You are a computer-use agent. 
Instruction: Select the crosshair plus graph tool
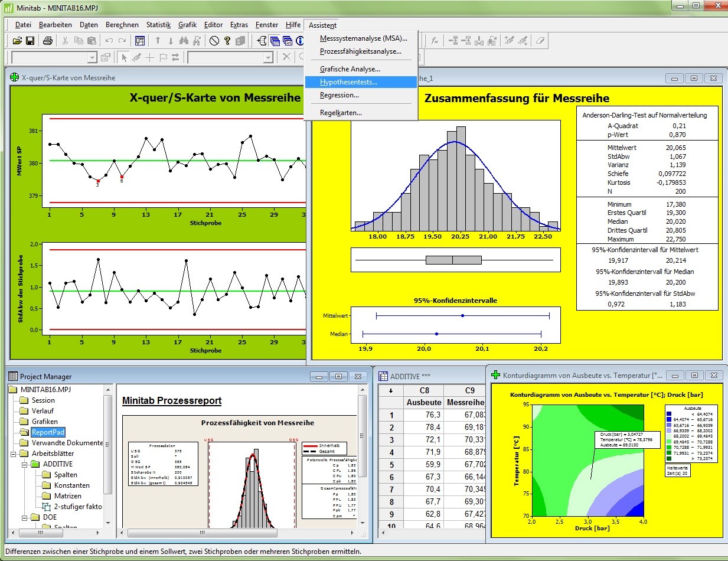point(150,57)
